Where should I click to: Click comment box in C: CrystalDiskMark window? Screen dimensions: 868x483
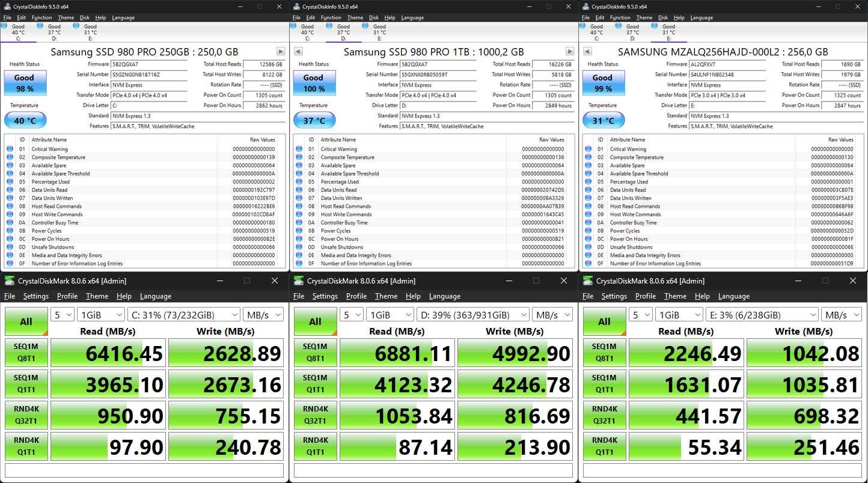coord(144,470)
